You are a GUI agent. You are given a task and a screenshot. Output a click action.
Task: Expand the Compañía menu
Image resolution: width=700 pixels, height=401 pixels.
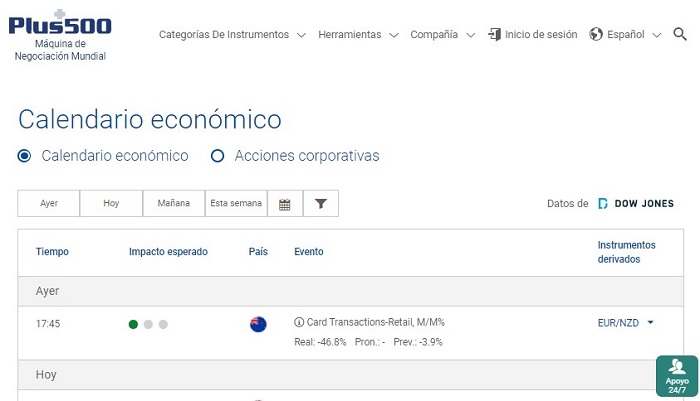pos(442,34)
